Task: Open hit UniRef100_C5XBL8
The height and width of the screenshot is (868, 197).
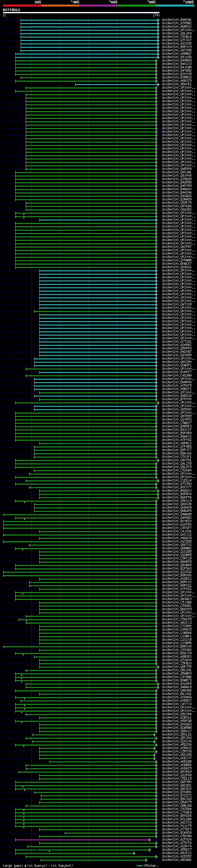Action: [x=176, y=37]
